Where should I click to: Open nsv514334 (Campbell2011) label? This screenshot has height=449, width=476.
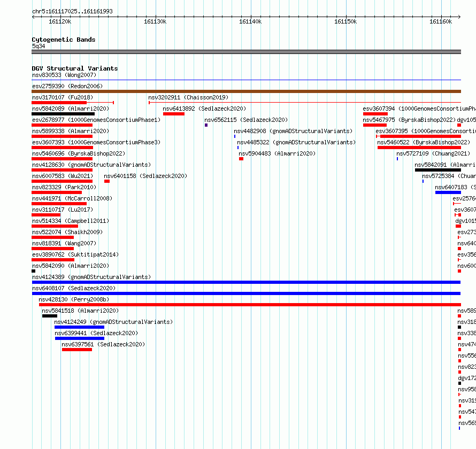pos(71,221)
